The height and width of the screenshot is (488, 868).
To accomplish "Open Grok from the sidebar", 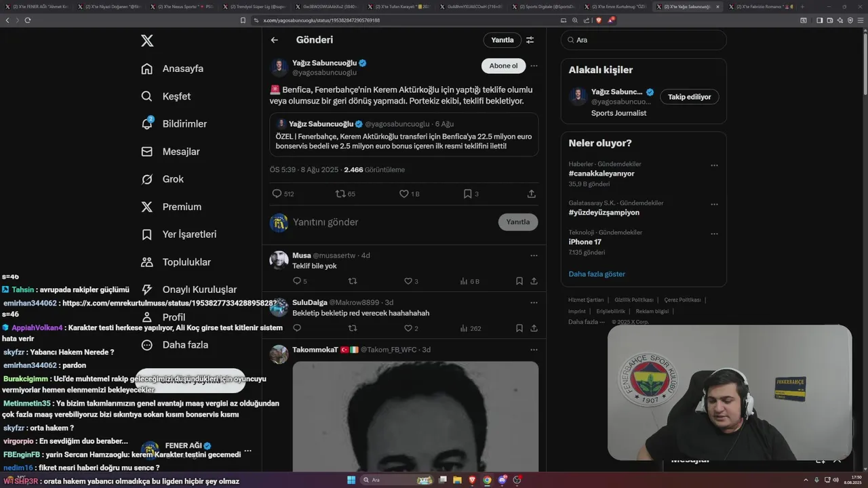I will pos(162,179).
